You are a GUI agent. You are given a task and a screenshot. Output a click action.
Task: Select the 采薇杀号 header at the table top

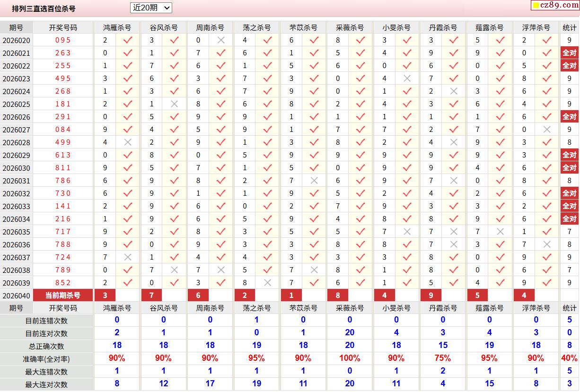tap(350, 27)
